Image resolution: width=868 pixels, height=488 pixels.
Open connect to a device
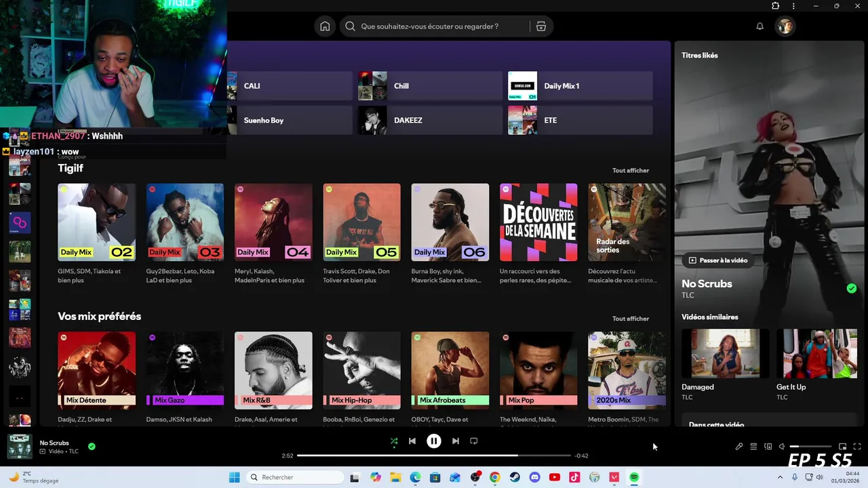pyautogui.click(x=768, y=447)
